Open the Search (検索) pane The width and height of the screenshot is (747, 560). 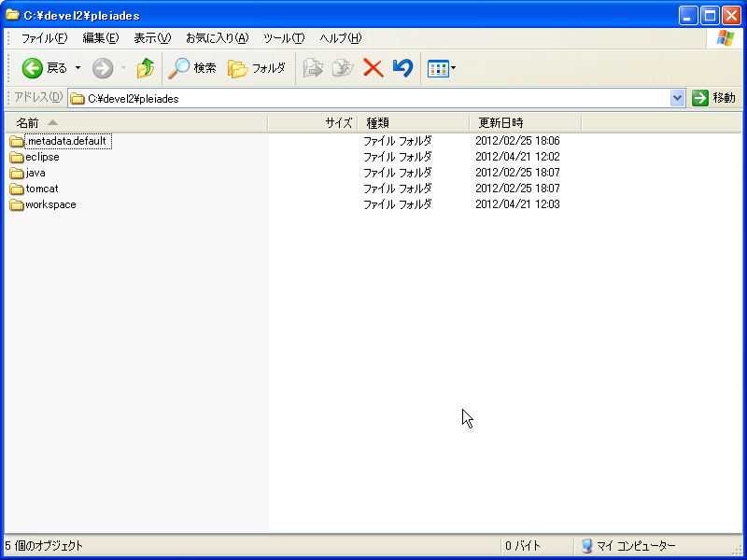coord(192,68)
